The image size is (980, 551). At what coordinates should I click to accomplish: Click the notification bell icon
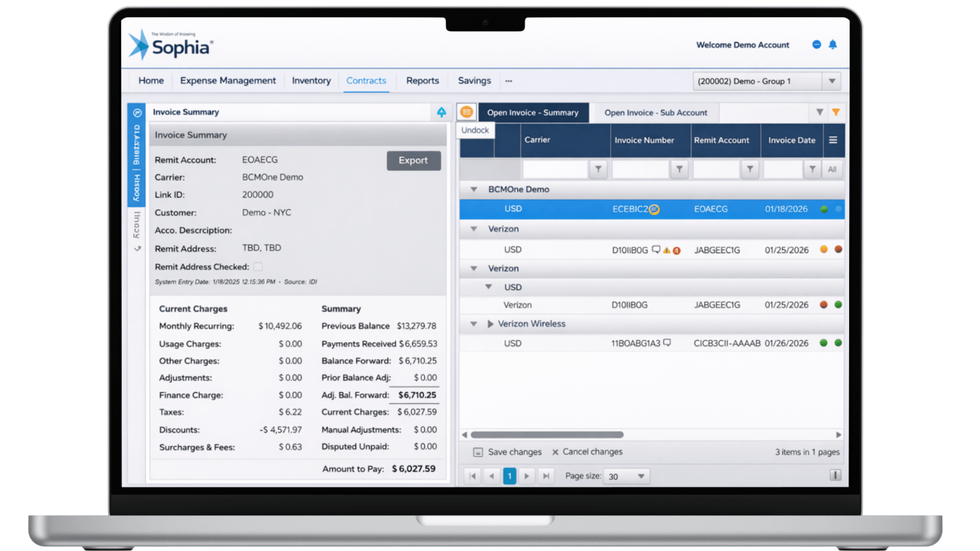point(833,45)
